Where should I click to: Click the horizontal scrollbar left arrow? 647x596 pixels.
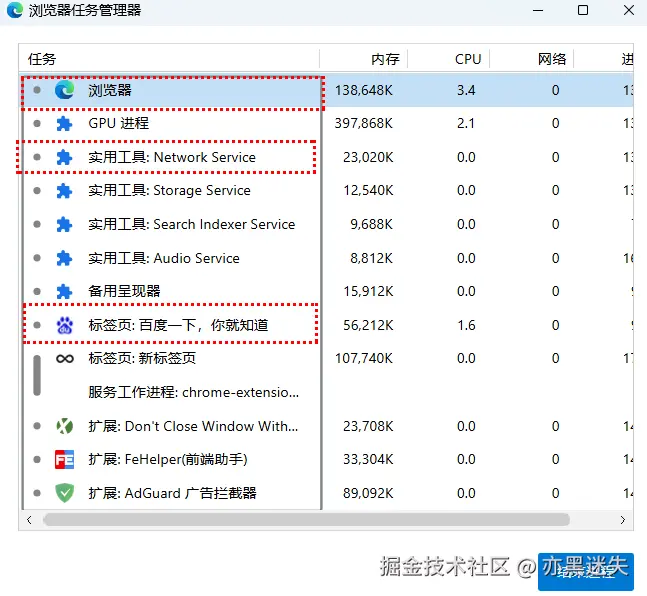point(29,520)
